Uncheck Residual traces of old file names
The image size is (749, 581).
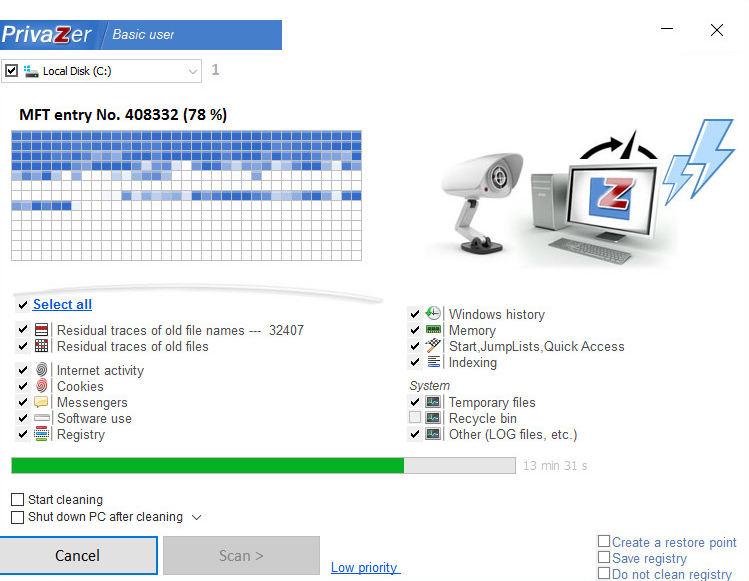coord(22,329)
